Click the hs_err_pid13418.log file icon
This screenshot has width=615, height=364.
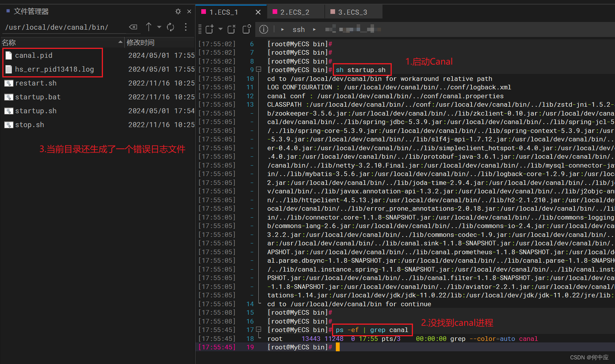coord(8,69)
